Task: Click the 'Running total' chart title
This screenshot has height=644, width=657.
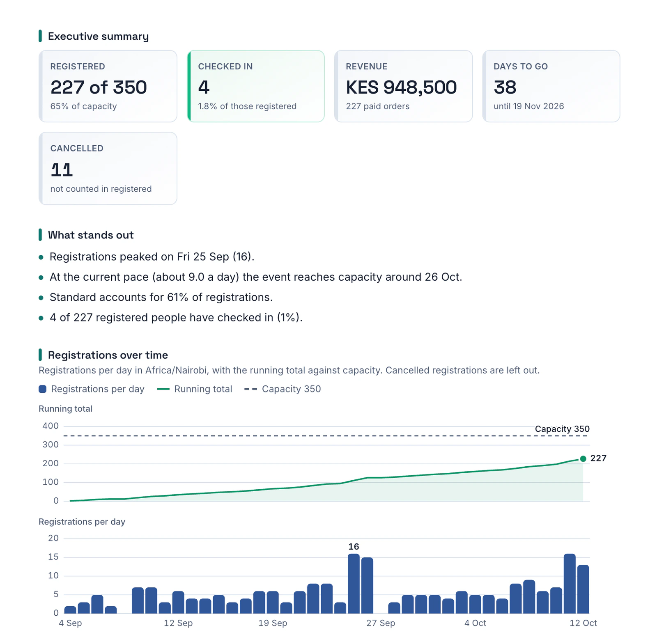Action: coord(65,409)
